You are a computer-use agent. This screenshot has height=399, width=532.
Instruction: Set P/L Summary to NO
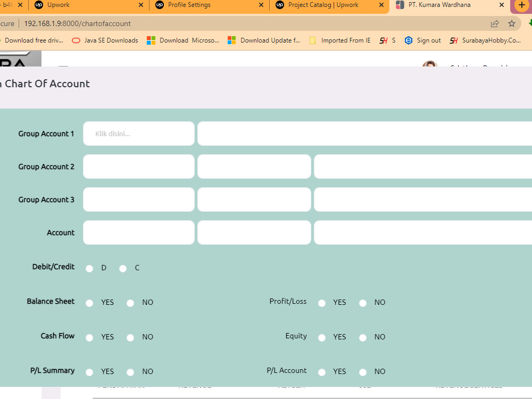coord(130,372)
